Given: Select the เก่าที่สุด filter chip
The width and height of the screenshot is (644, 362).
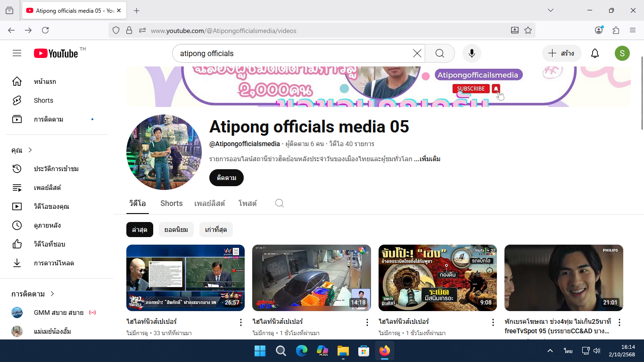Looking at the screenshot, I should [x=216, y=230].
